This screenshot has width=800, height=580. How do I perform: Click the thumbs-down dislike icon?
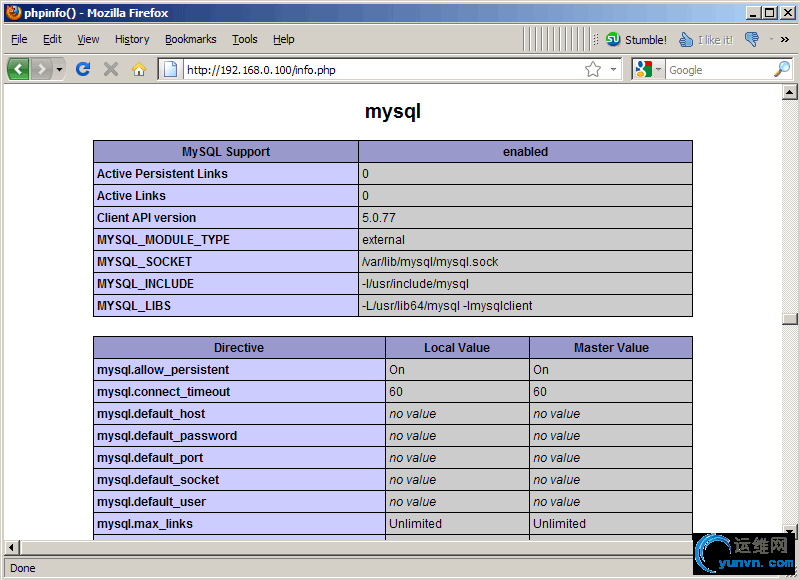[x=752, y=39]
